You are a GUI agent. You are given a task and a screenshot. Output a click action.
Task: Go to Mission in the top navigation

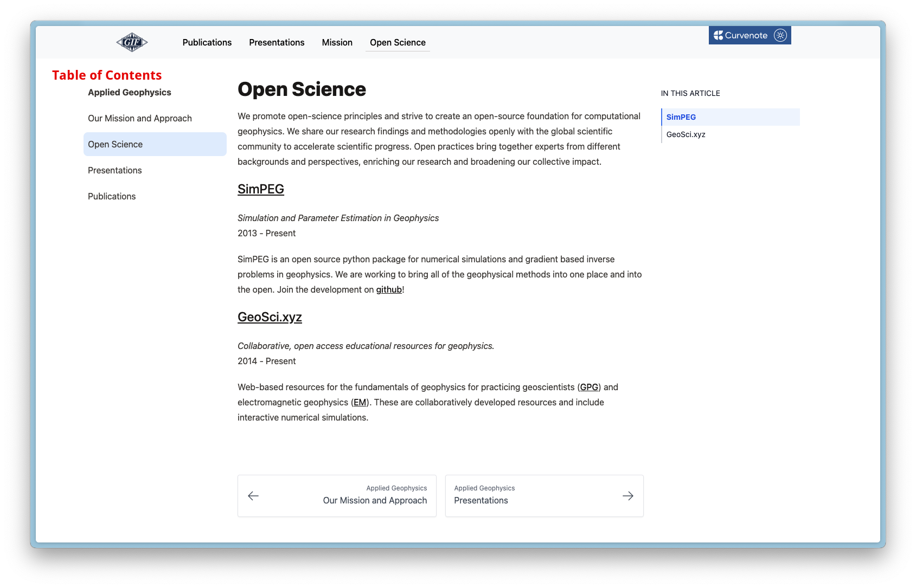coord(337,42)
